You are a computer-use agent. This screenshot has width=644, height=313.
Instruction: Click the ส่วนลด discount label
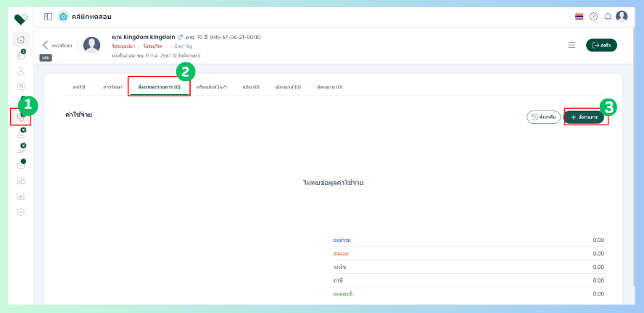coord(341,254)
